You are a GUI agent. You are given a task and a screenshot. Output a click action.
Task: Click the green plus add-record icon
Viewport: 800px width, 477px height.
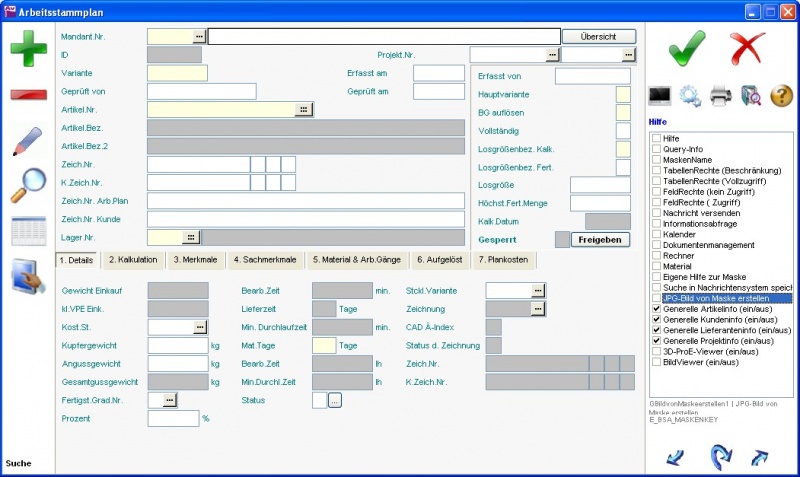[x=28, y=49]
